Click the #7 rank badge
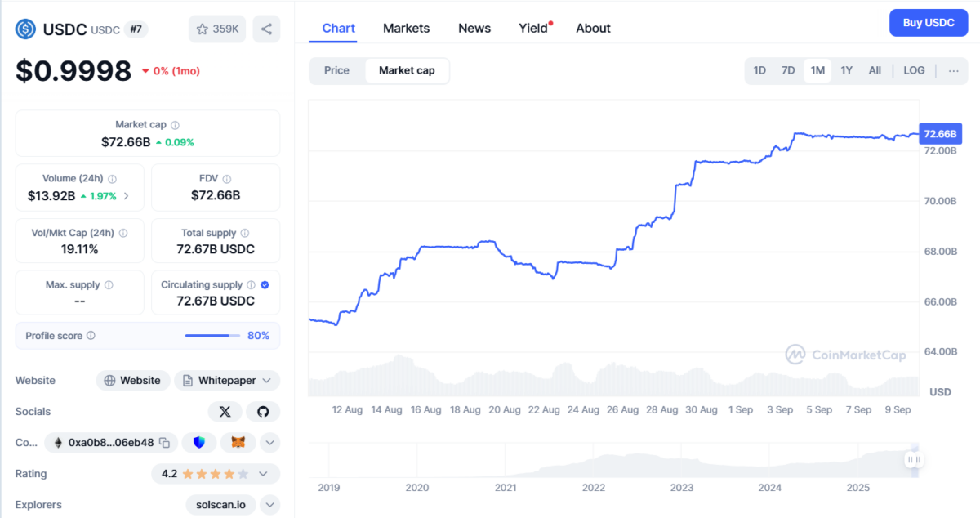The height and width of the screenshot is (518, 980). tap(136, 29)
